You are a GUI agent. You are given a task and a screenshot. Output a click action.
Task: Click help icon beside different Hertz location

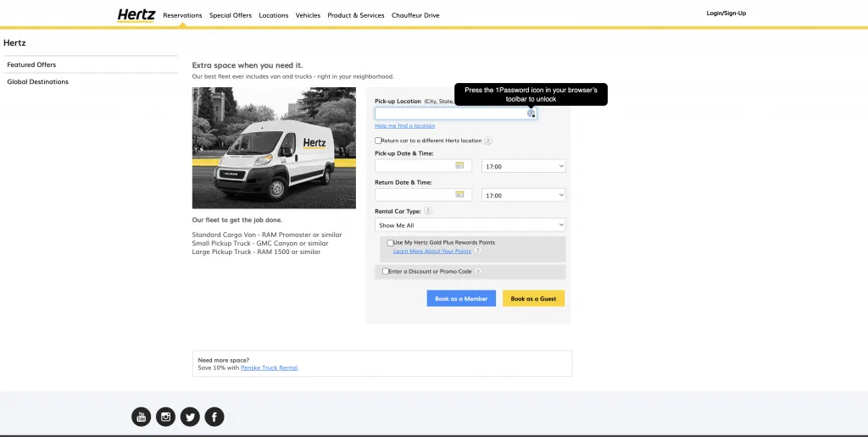point(488,141)
